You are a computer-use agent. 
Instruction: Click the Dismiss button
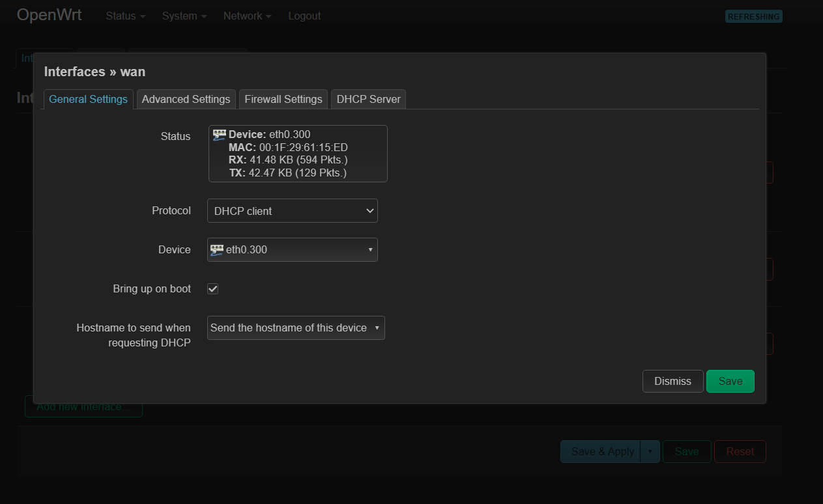[672, 381]
